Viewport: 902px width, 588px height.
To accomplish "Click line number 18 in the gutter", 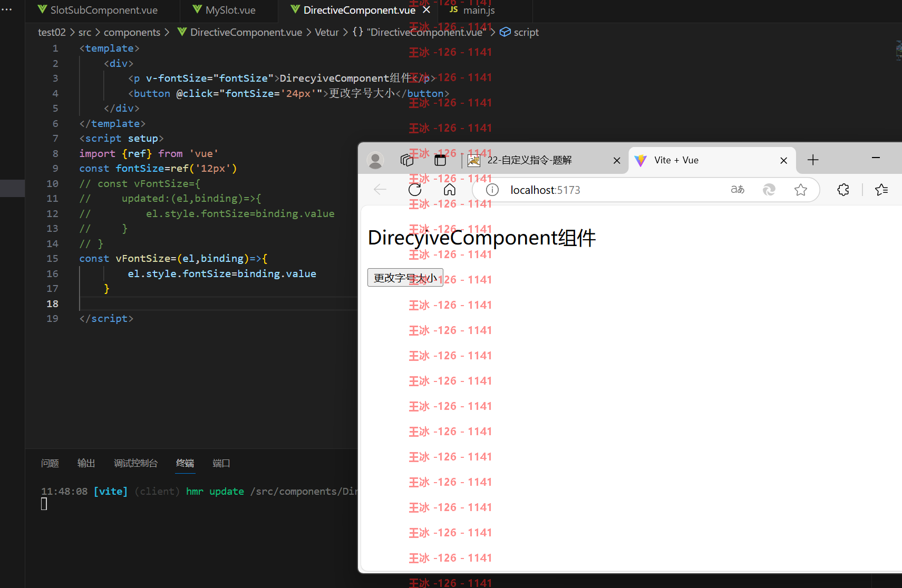I will pos(52,303).
